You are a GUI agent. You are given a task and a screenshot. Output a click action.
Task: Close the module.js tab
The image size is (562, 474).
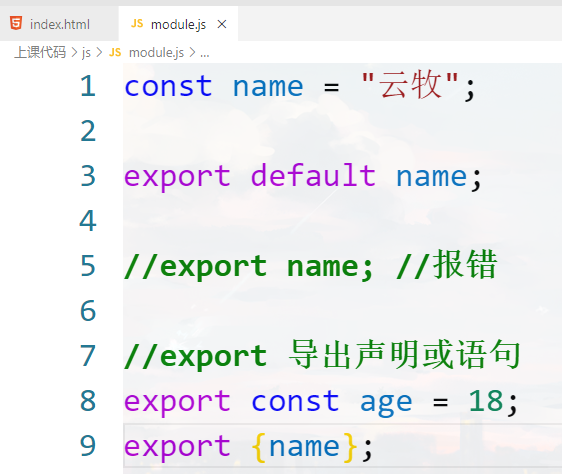[222, 24]
